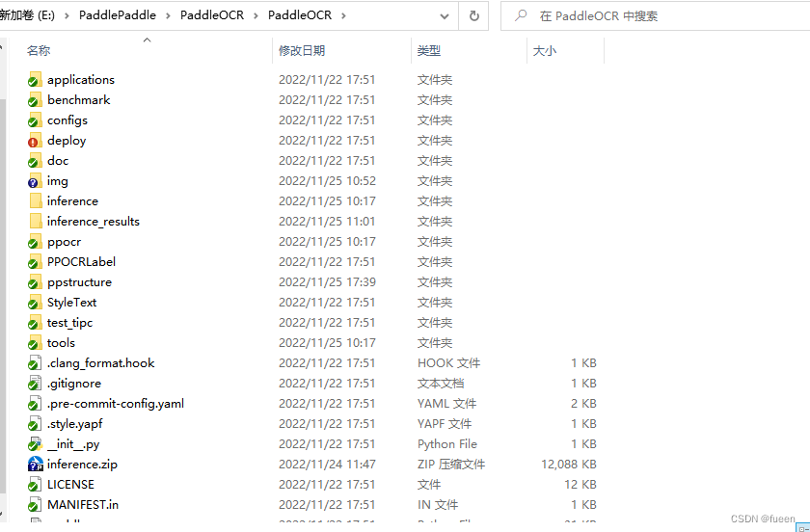The image size is (810, 532).
Task: Select the tools folder icon
Action: click(x=35, y=343)
